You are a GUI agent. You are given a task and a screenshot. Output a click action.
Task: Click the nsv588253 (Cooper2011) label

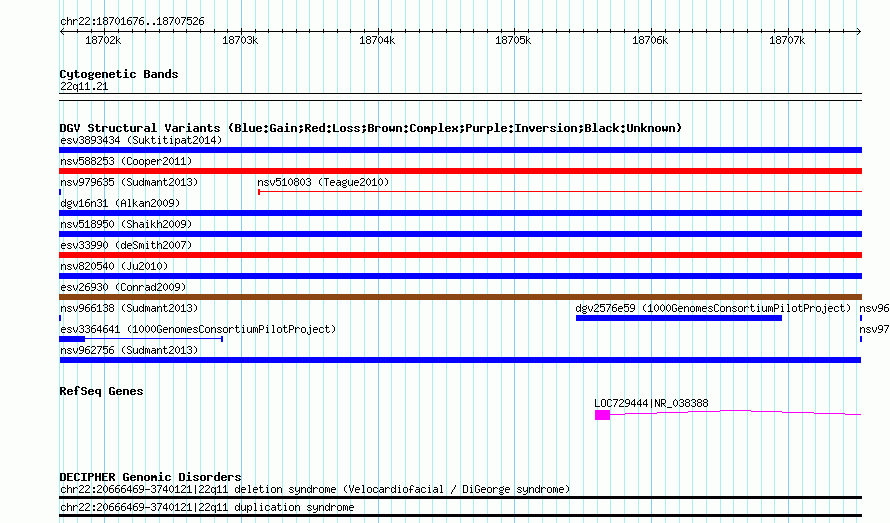(126, 161)
